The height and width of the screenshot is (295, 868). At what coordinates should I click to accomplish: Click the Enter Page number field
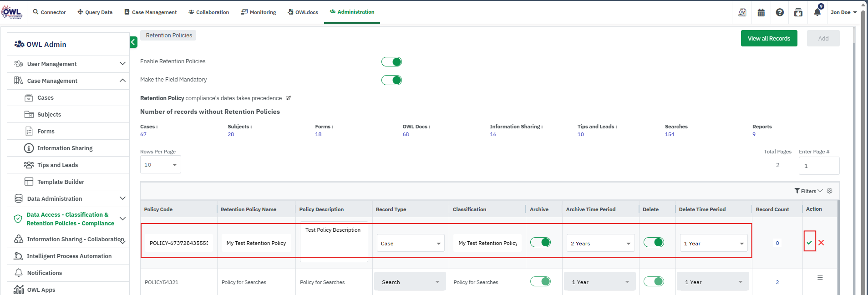818,166
